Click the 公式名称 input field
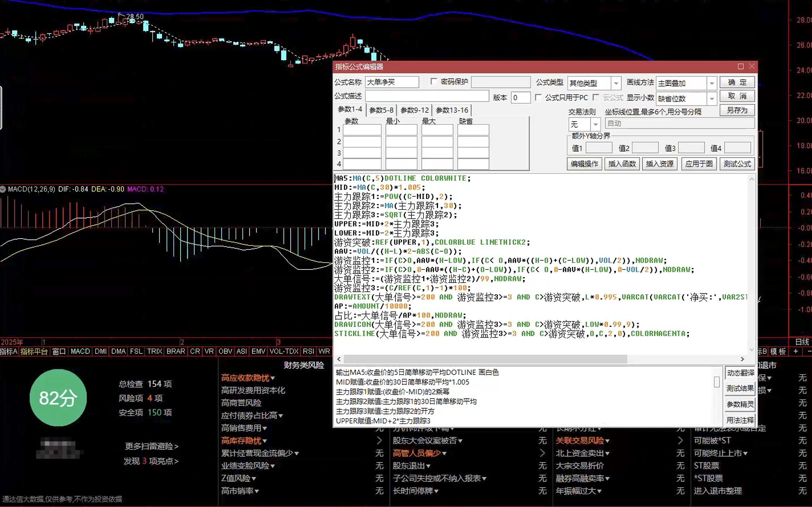This screenshot has height=507, width=812. click(392, 82)
